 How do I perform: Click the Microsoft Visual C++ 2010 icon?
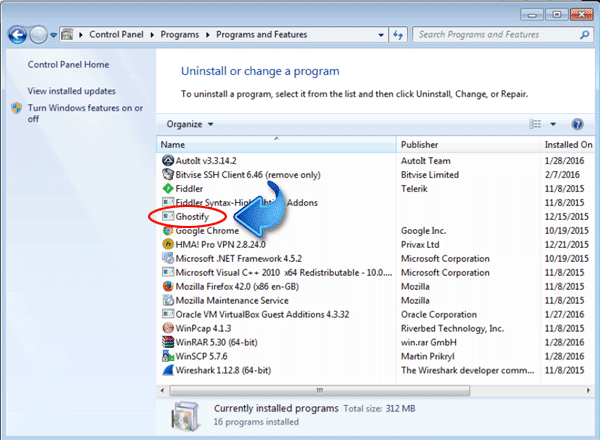168,272
